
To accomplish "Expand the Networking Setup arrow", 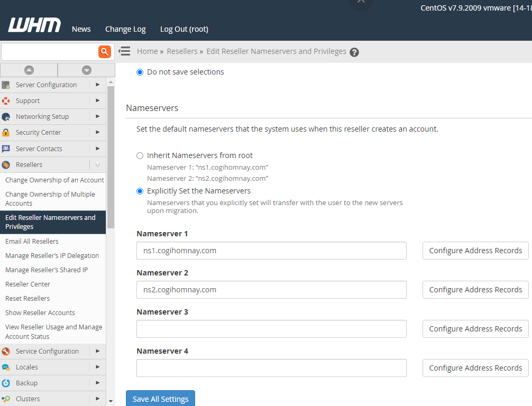I will (97, 117).
